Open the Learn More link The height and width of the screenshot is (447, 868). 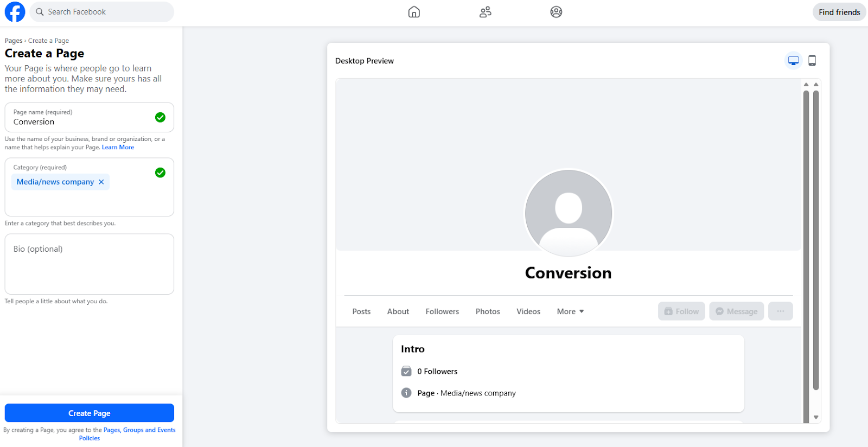[x=118, y=148]
